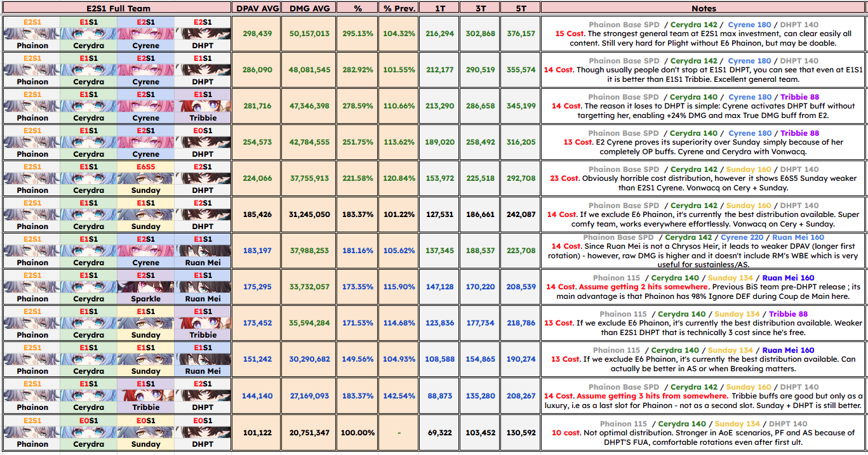868x455 pixels.
Task: Click the 10 cost notes cell
Action: [704, 432]
